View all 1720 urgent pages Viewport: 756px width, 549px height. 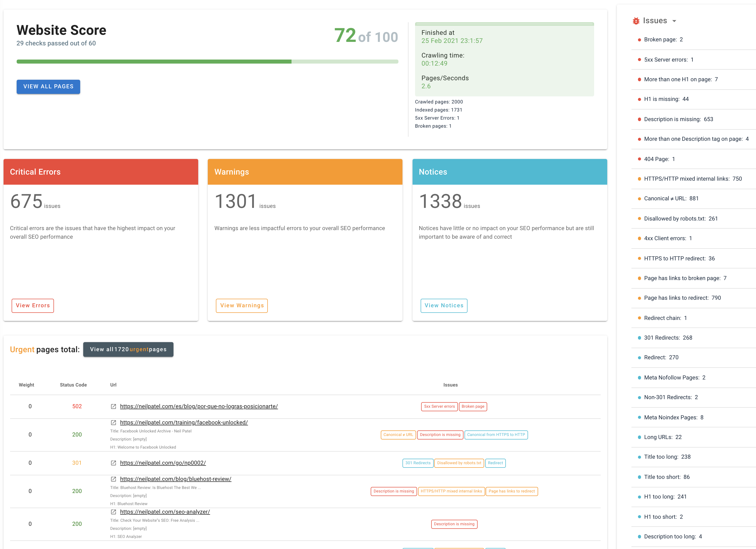128,349
